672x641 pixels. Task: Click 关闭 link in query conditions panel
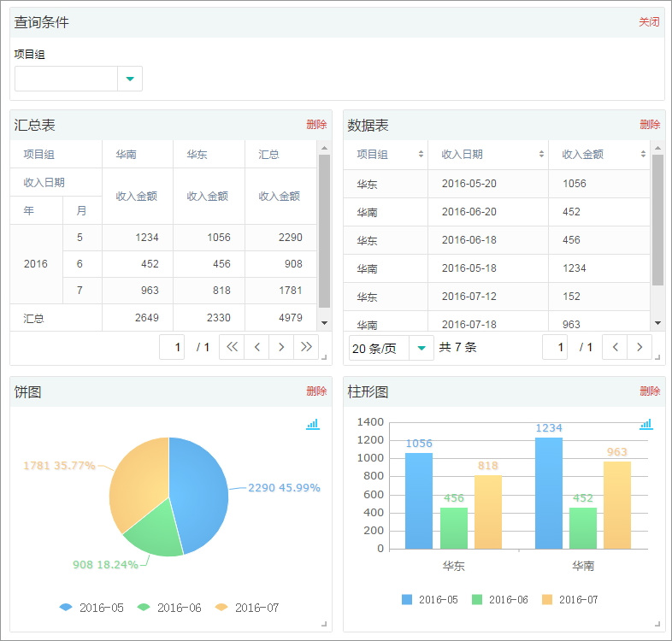(x=649, y=22)
